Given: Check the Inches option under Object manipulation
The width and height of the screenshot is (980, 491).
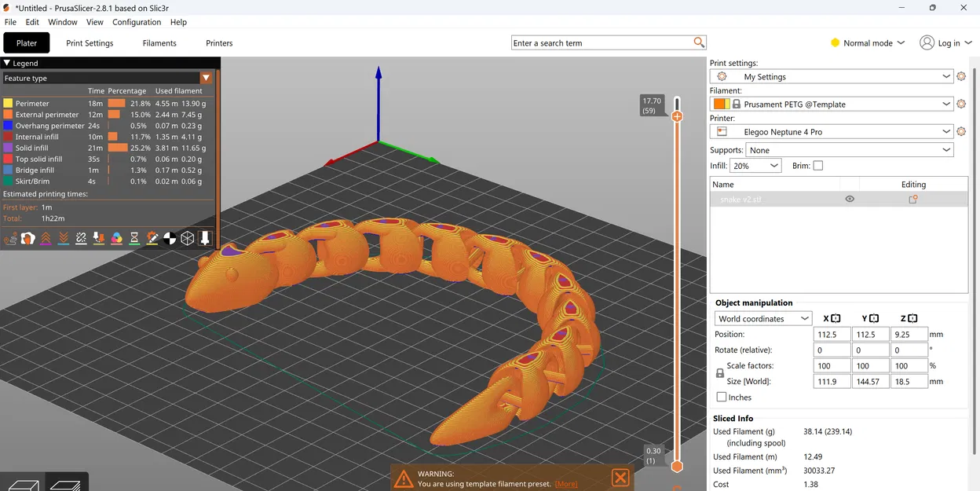Looking at the screenshot, I should 722,397.
